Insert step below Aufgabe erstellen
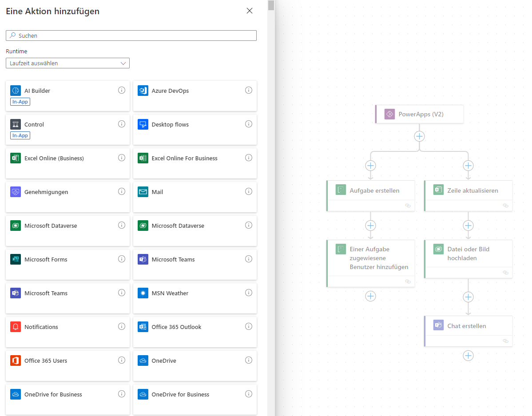 coord(370,225)
